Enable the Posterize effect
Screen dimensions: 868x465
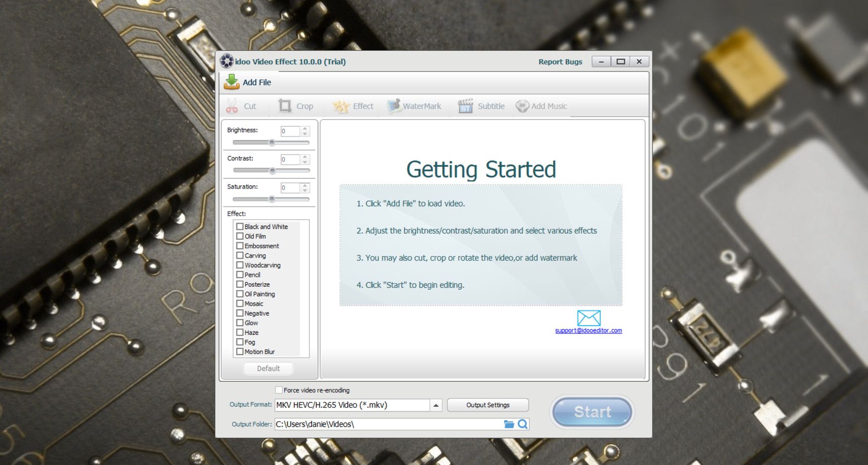coord(240,284)
